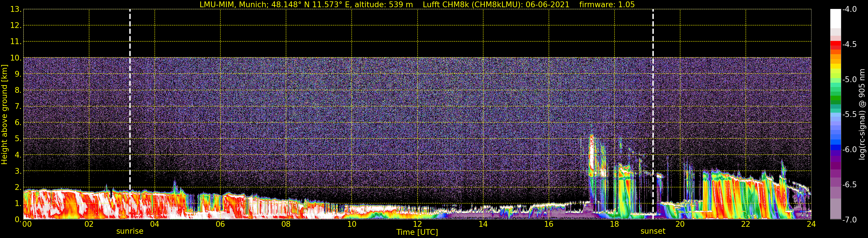Click the grey bottom of the colorbar near -7.0

(835, 209)
